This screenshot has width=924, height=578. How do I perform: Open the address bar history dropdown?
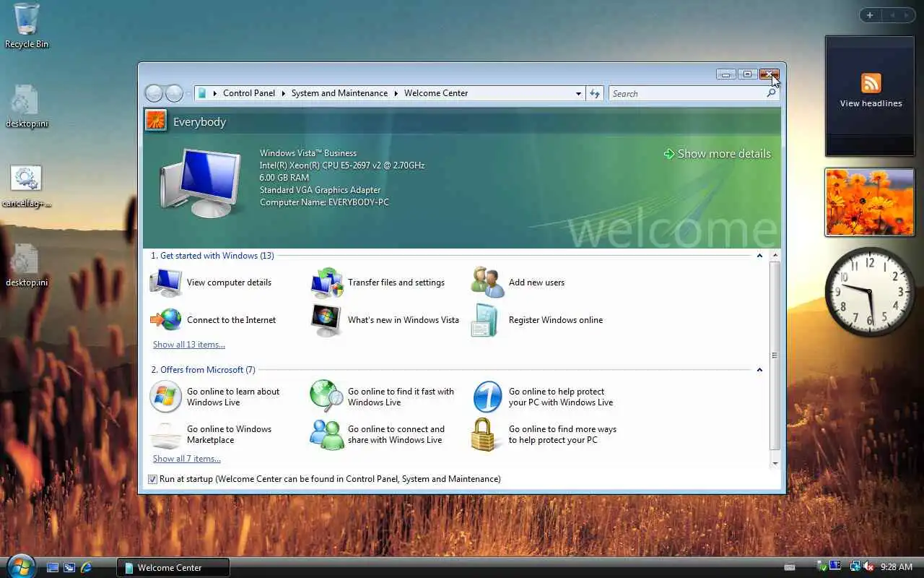point(578,93)
